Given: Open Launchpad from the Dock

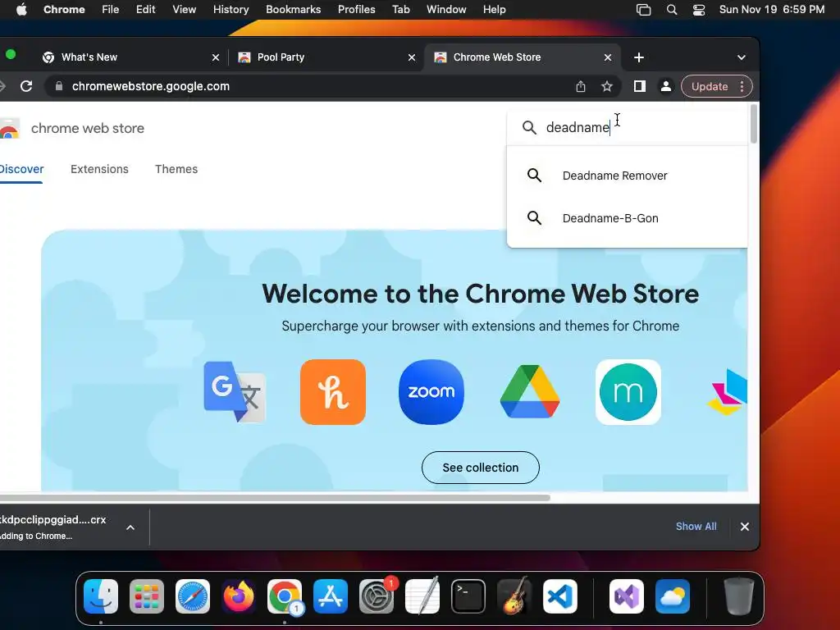Looking at the screenshot, I should coord(147,596).
